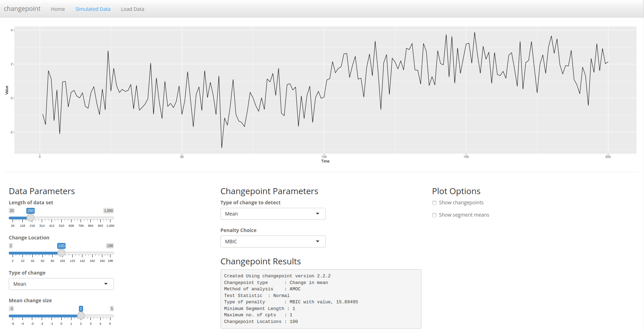Open the Type of change dropdown
The image size is (644, 330).
tap(61, 284)
